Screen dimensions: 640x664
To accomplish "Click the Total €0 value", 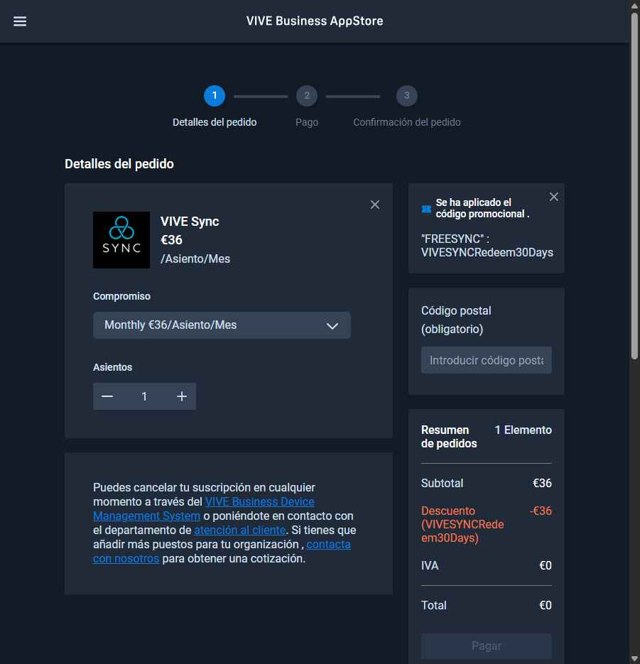I will coord(546,605).
